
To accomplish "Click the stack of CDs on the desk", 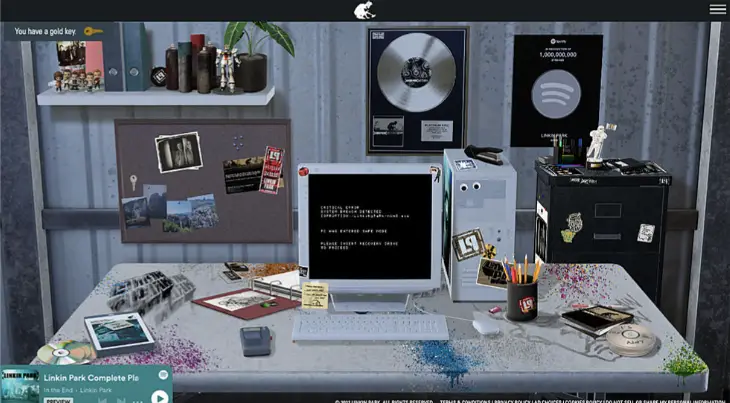I will click(x=65, y=352).
